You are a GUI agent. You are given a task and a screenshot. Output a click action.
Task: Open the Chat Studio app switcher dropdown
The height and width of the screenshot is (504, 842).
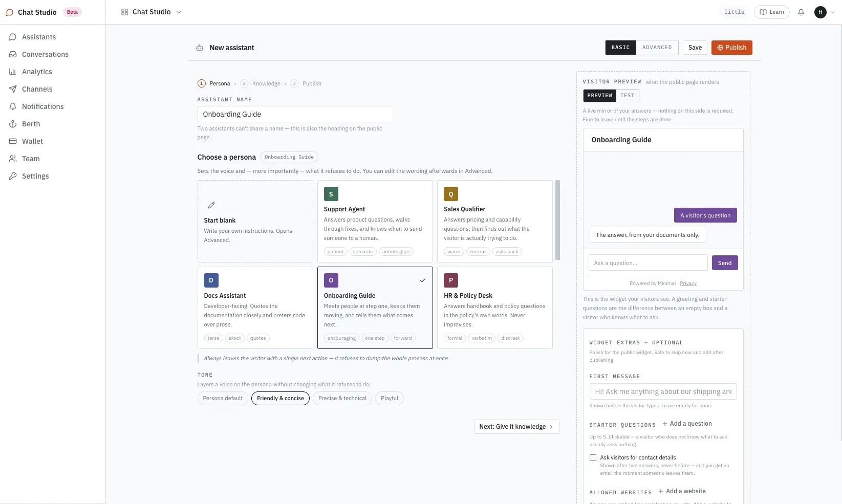pos(151,12)
